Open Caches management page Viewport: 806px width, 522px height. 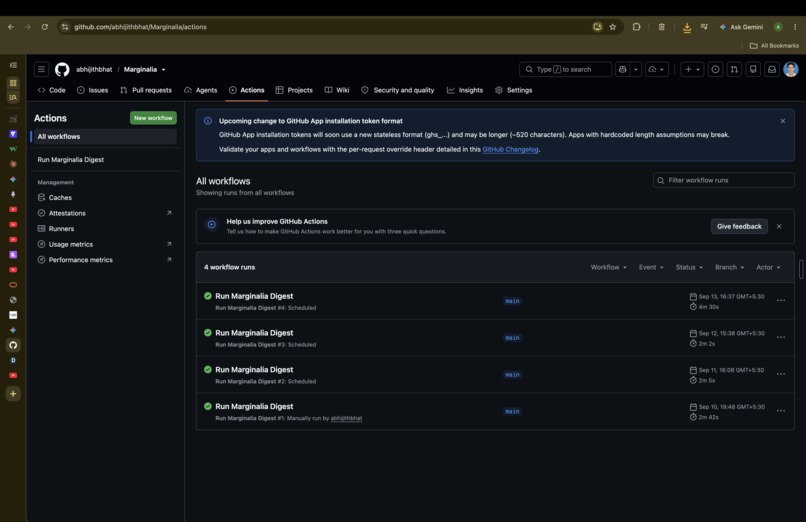(x=104, y=197)
